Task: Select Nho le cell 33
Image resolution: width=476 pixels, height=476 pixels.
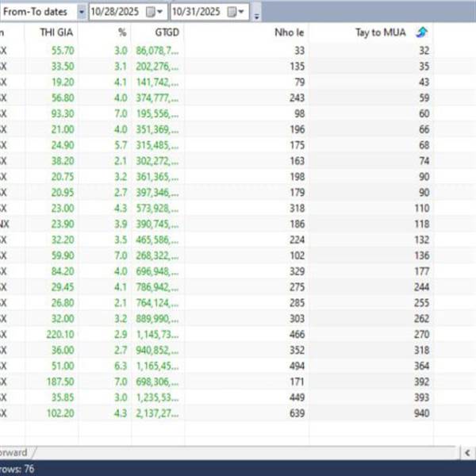Action: (x=299, y=51)
